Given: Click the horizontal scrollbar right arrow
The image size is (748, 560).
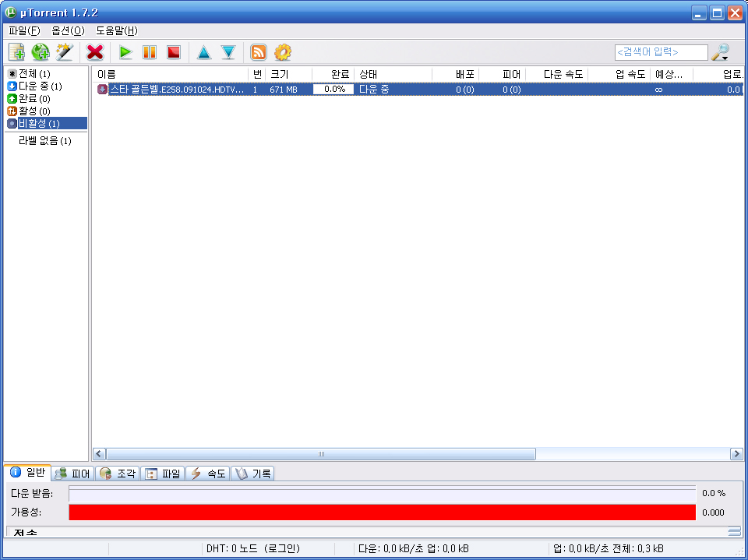Looking at the screenshot, I should pyautogui.click(x=736, y=453).
